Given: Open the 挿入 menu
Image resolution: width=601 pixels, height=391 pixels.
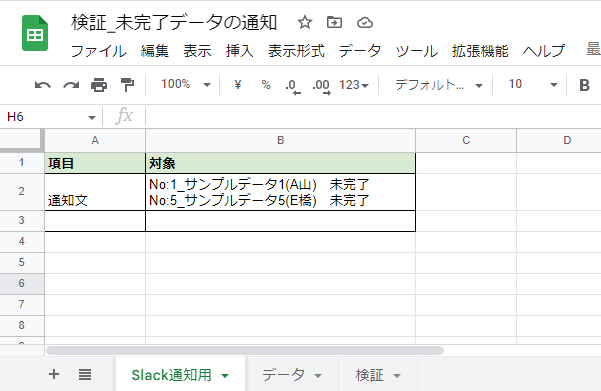Looking at the screenshot, I should [x=240, y=51].
